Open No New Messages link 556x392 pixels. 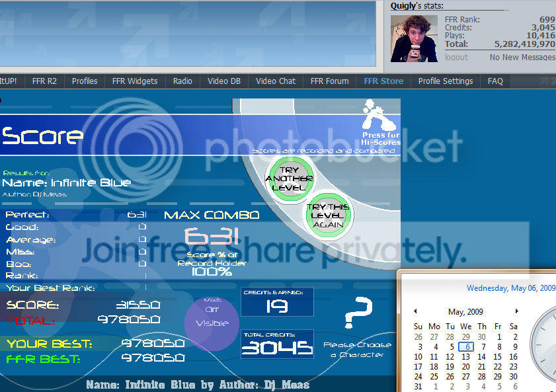(522, 58)
